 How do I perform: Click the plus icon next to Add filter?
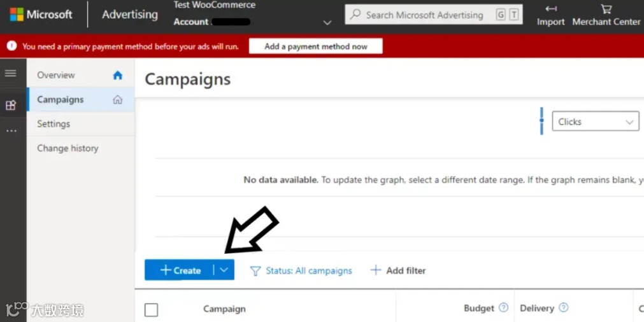point(375,270)
